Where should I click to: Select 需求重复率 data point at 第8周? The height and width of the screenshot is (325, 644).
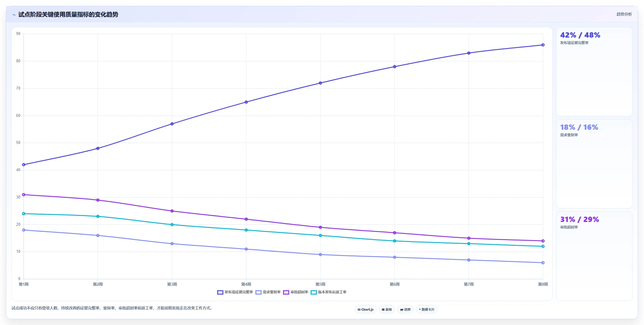(x=543, y=263)
